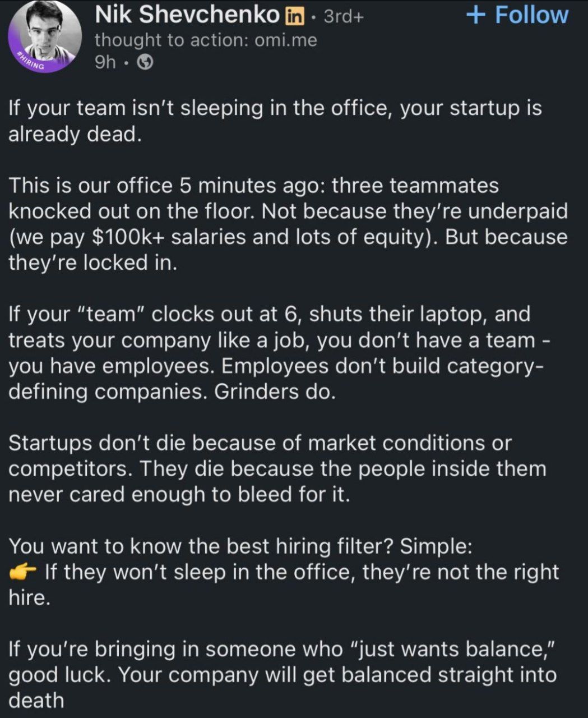Click the '9h' post timestamp
This screenshot has width=588, height=718.
pyautogui.click(x=105, y=62)
